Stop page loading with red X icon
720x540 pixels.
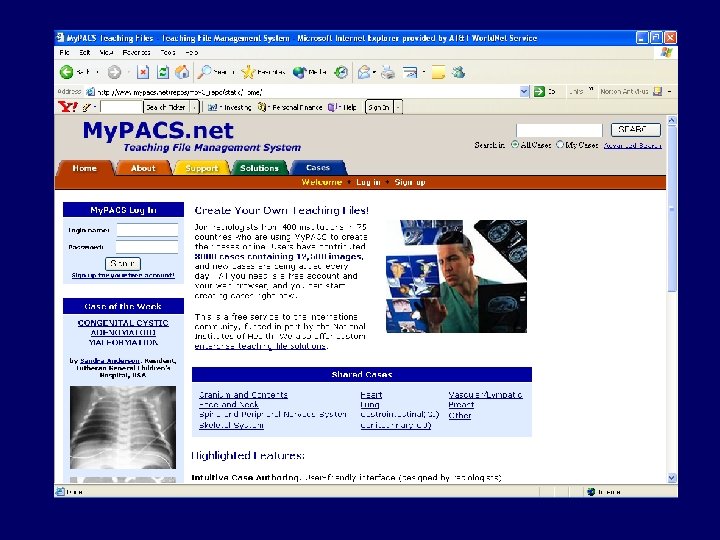click(143, 72)
